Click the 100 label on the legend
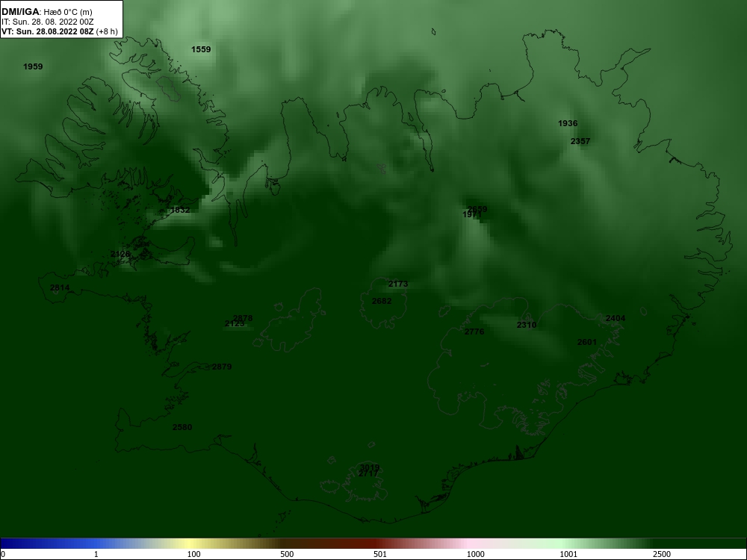Viewport: 747px width, 560px height. click(193, 554)
